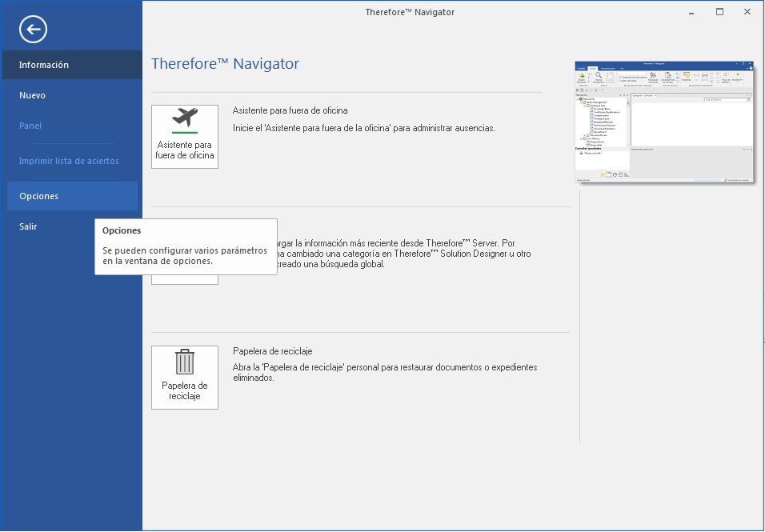Image resolution: width=765 pixels, height=532 pixels.
Task: Select the Panel entry in sidebar
Action: [x=30, y=126]
